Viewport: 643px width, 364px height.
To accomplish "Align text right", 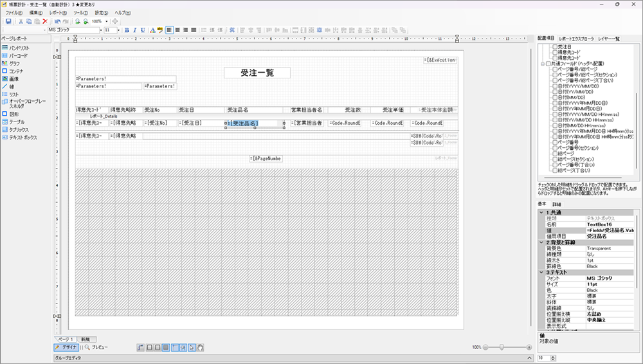I will [185, 30].
